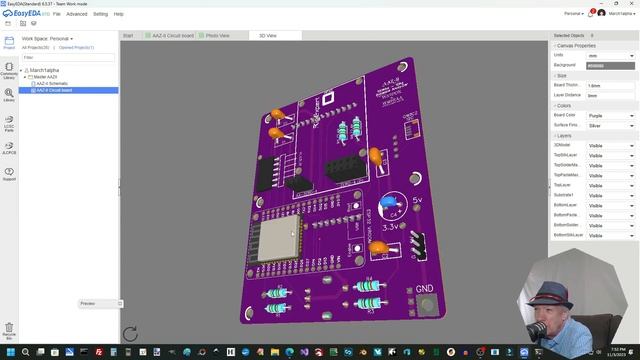Click the Opened Projects link

pos(76,48)
